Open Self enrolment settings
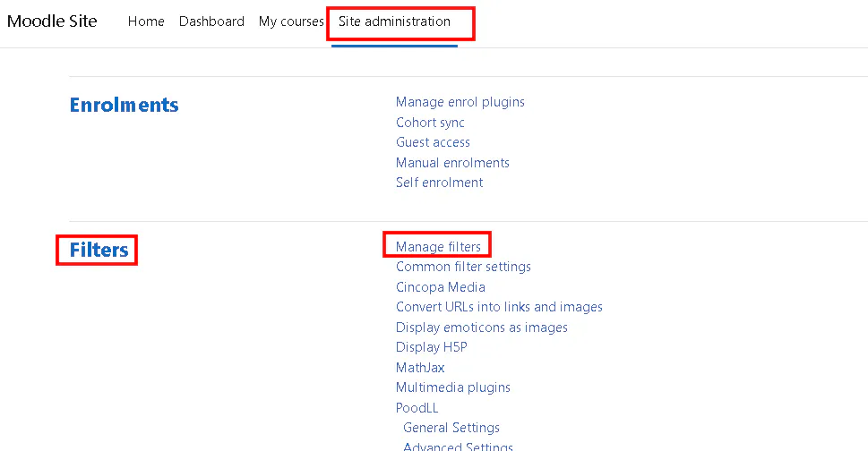This screenshot has width=868, height=451. pos(440,183)
